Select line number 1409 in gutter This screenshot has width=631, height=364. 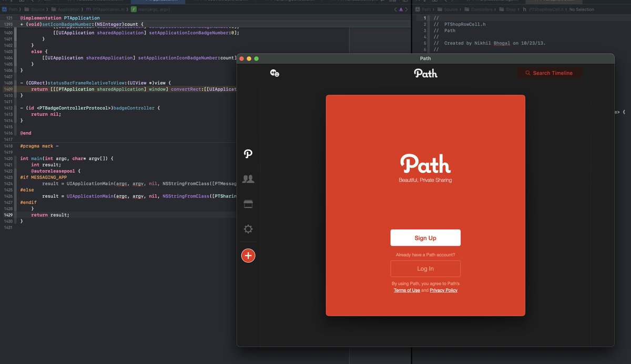point(8,89)
